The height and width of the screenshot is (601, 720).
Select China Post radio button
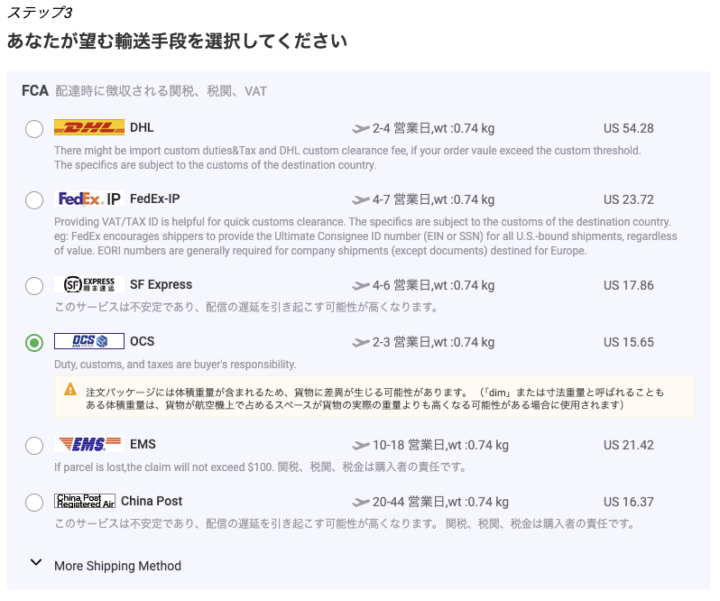click(34, 502)
